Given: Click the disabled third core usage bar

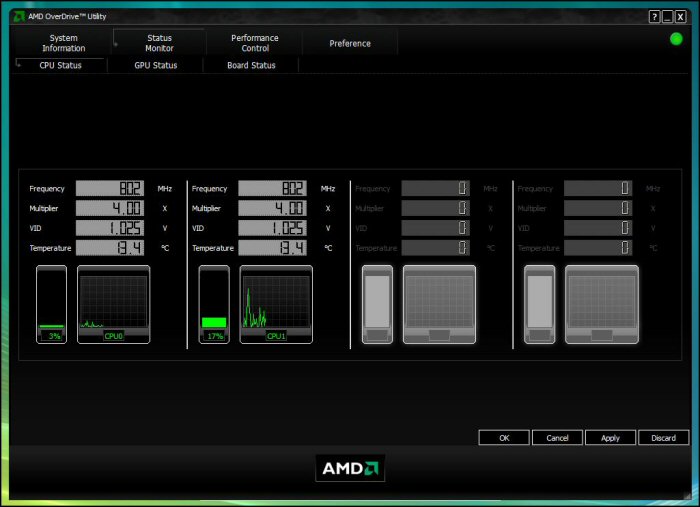Looking at the screenshot, I should [377, 304].
